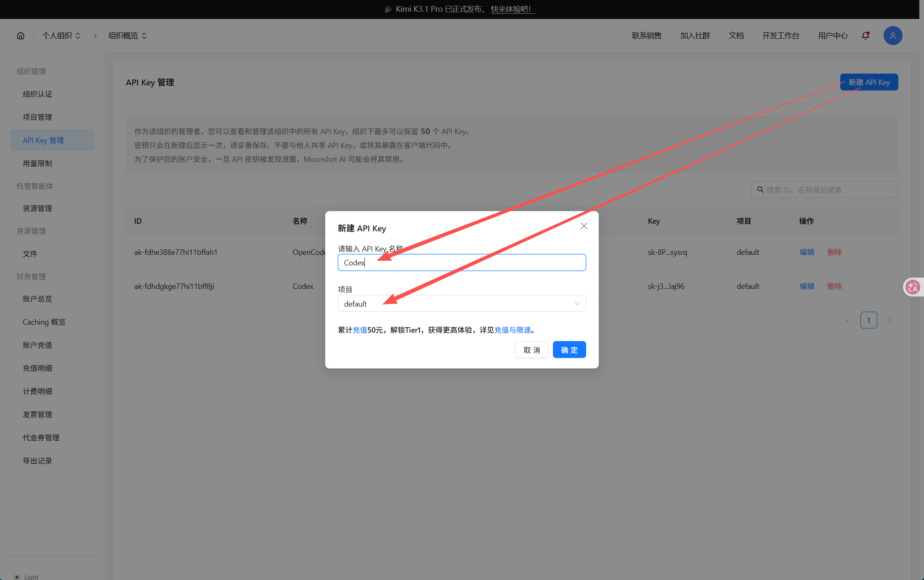Viewport: 924px width, 580px height.
Task: Open 用量限制 in the sidebar
Action: coord(37,164)
